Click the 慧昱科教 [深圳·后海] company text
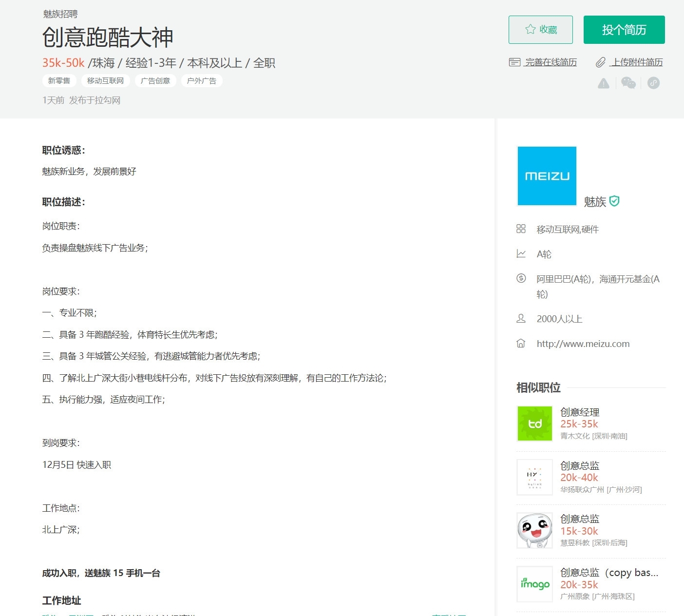Viewport: 684px width, 616px height. coord(594,543)
